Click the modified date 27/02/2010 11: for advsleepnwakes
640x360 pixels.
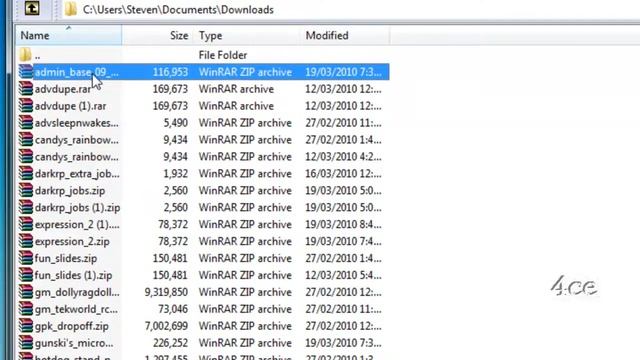pos(343,123)
